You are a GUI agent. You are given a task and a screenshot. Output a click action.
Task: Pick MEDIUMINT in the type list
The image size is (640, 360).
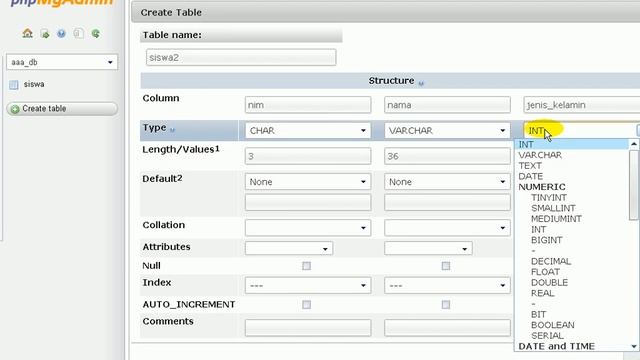click(x=556, y=219)
